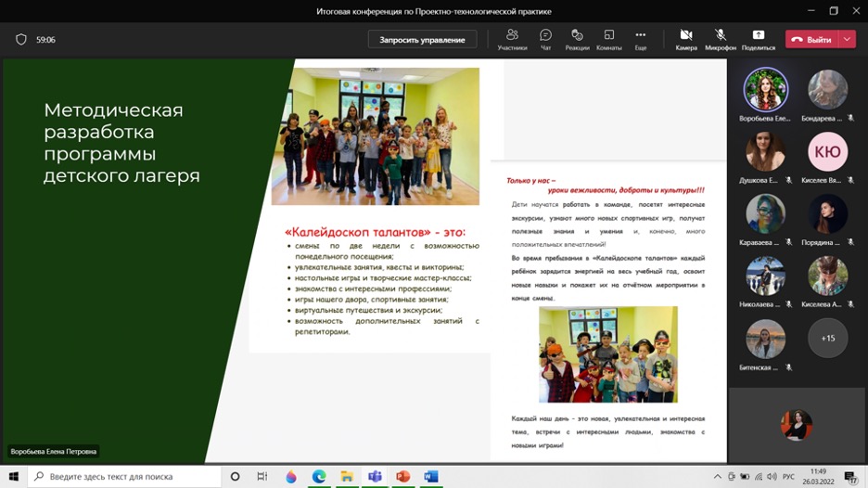
Task: Click the Поделиться share screen icon
Action: click(758, 39)
